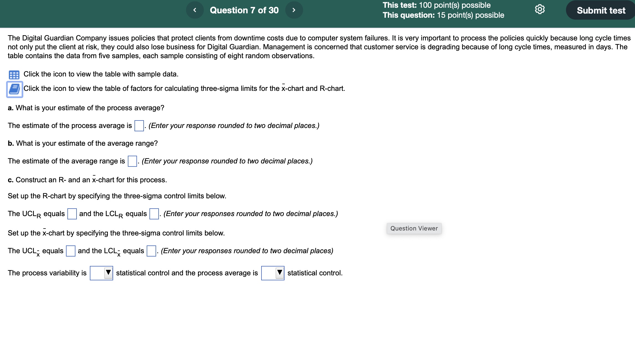Click the process average answer box
The height and width of the screenshot is (364, 635).
click(138, 125)
